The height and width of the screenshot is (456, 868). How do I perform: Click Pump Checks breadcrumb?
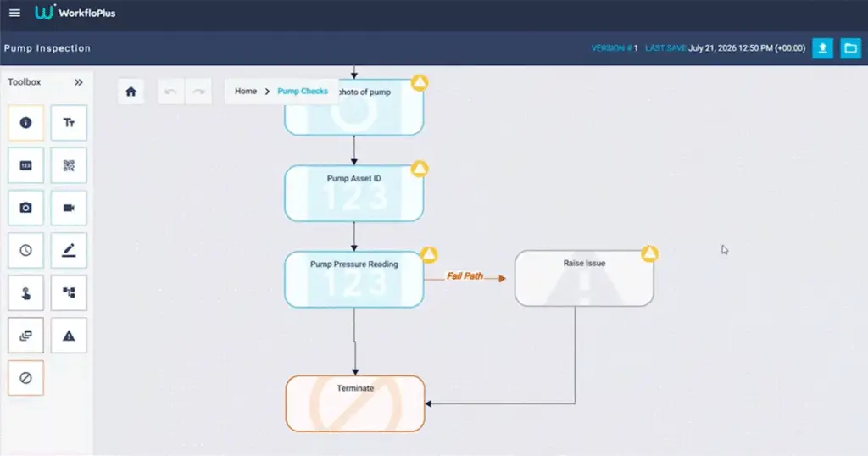tap(303, 91)
